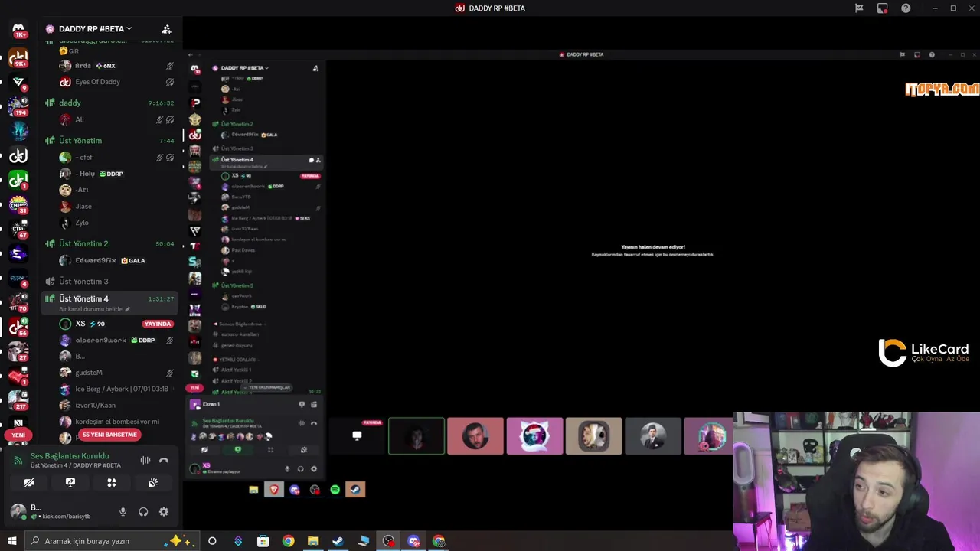The image size is (980, 551).
Task: Open server with 9K+ badge in server list
Action: [x=18, y=57]
